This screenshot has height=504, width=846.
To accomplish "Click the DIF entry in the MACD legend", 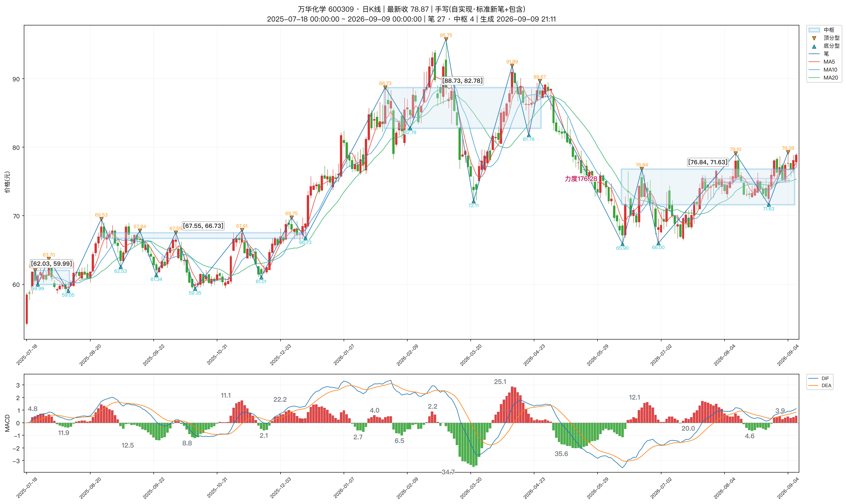I will pyautogui.click(x=819, y=378).
